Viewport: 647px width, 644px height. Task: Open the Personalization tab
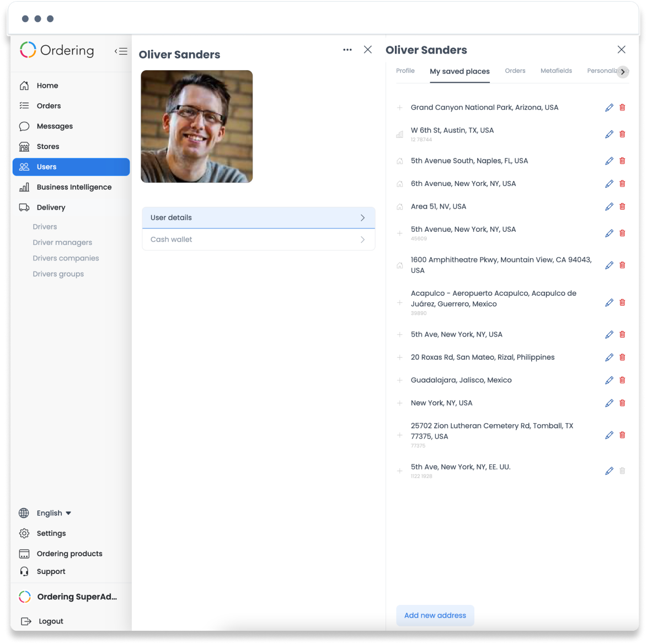point(602,71)
